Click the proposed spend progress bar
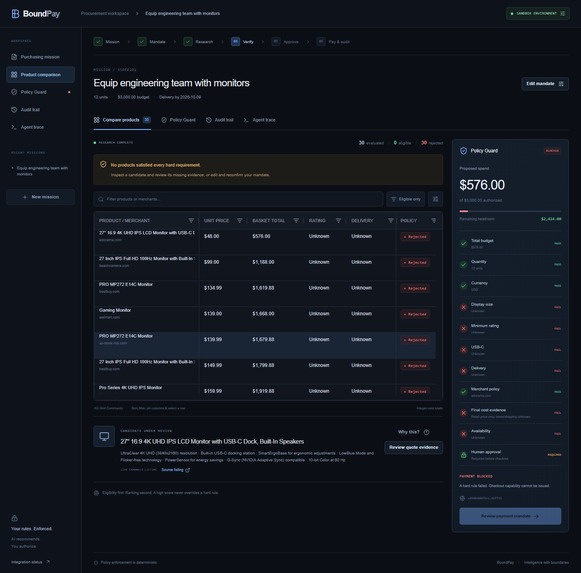 coord(510,211)
